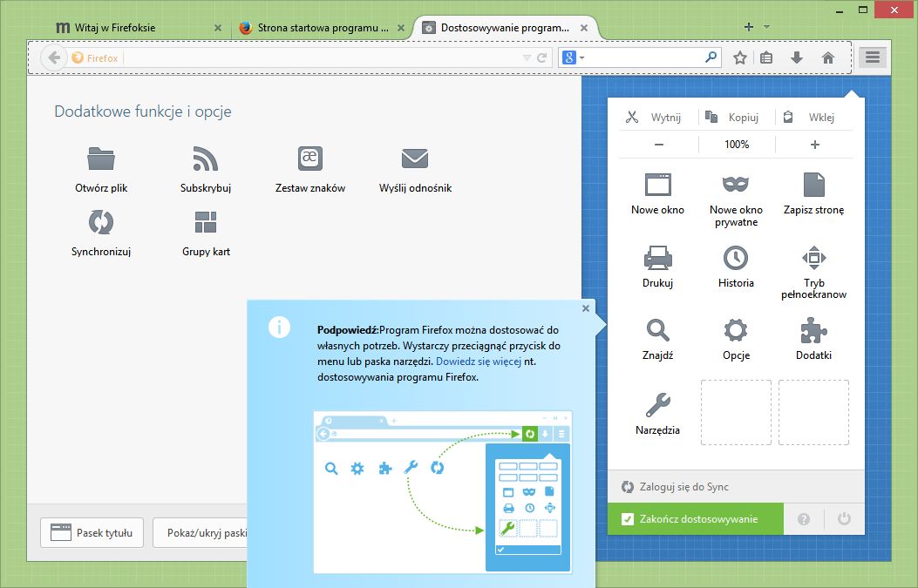Click Zakończ dostosowywanie green button
918x588 pixels.
click(696, 519)
